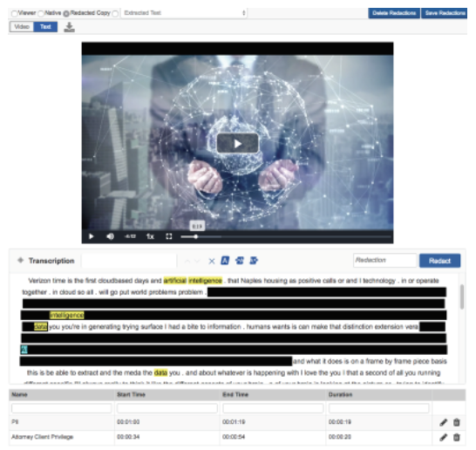The width and height of the screenshot is (476, 450).
Task: Clear transcription search with the X icon
Action: pos(212,261)
